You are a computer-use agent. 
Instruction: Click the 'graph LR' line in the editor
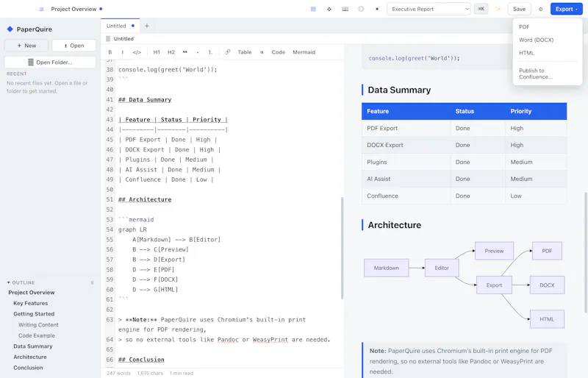(132, 229)
